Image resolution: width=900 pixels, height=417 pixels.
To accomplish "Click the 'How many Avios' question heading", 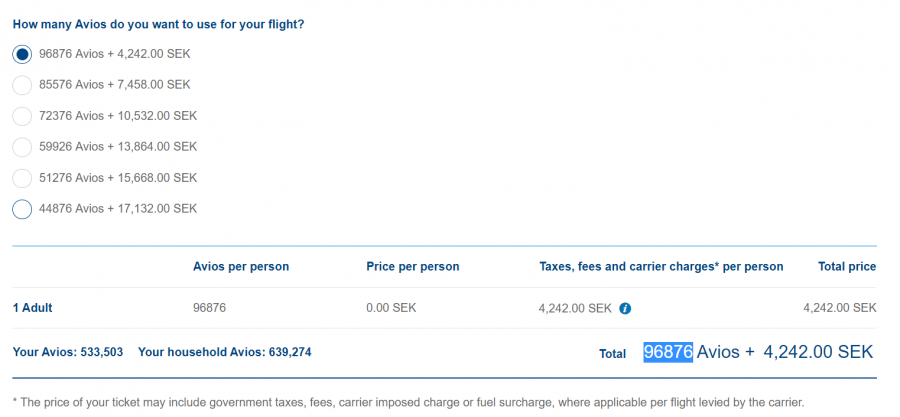I will coord(158,24).
